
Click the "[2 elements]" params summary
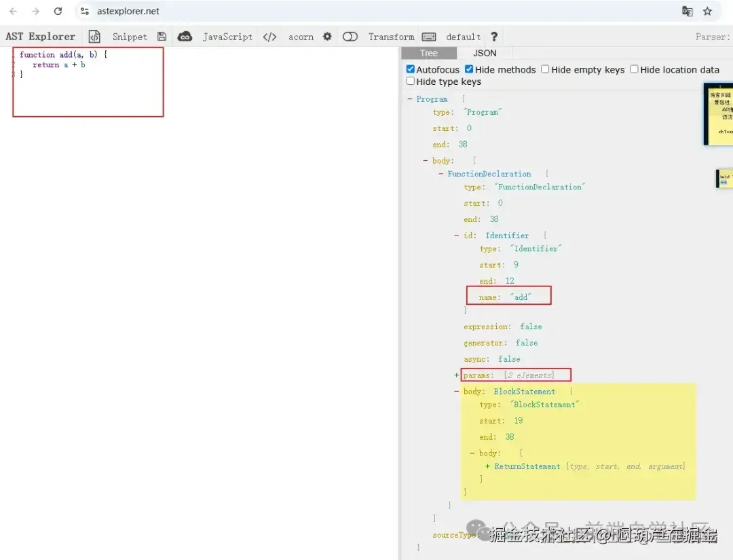(529, 375)
